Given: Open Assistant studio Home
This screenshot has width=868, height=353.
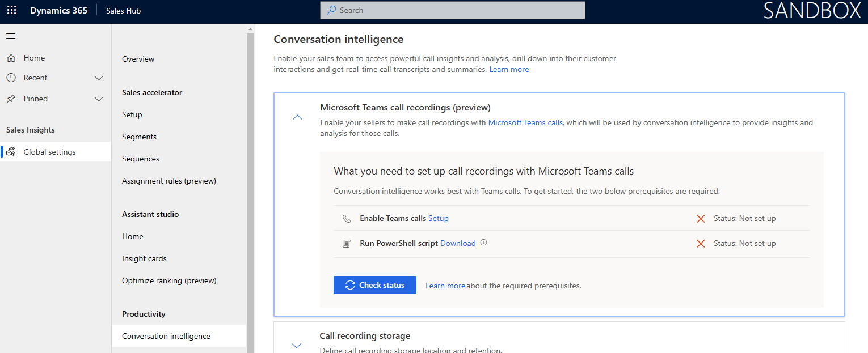Looking at the screenshot, I should click(133, 236).
